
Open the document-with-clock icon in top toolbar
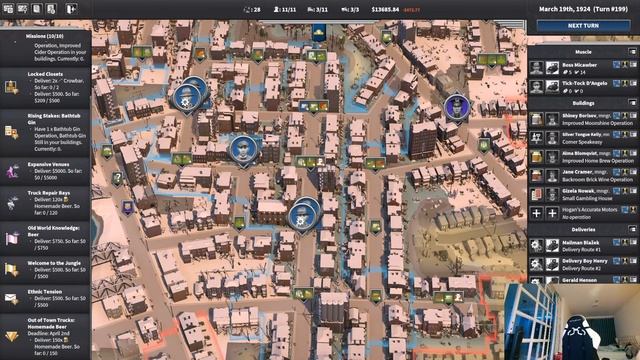tap(51, 9)
